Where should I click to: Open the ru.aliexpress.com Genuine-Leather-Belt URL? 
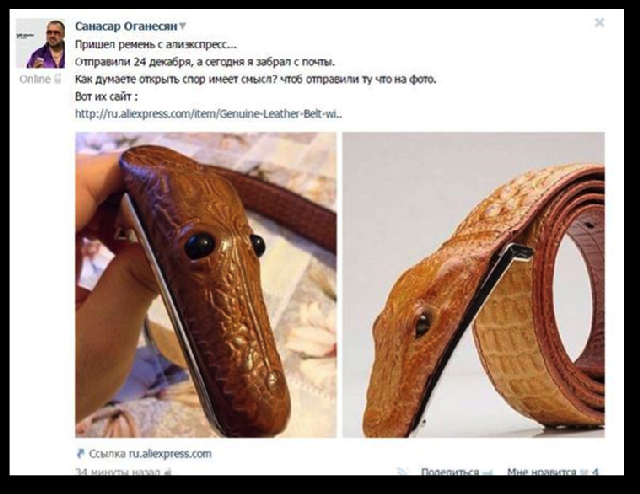click(x=209, y=113)
